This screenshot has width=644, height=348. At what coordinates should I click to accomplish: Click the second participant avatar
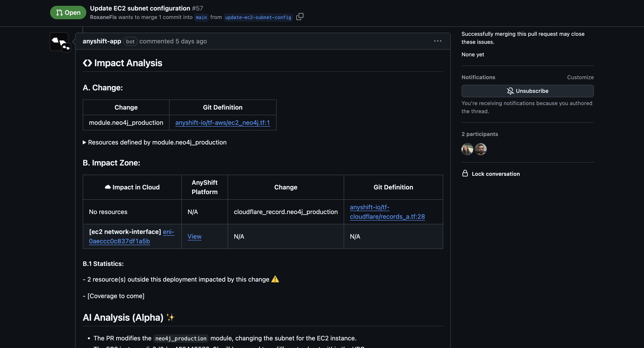[481, 149]
